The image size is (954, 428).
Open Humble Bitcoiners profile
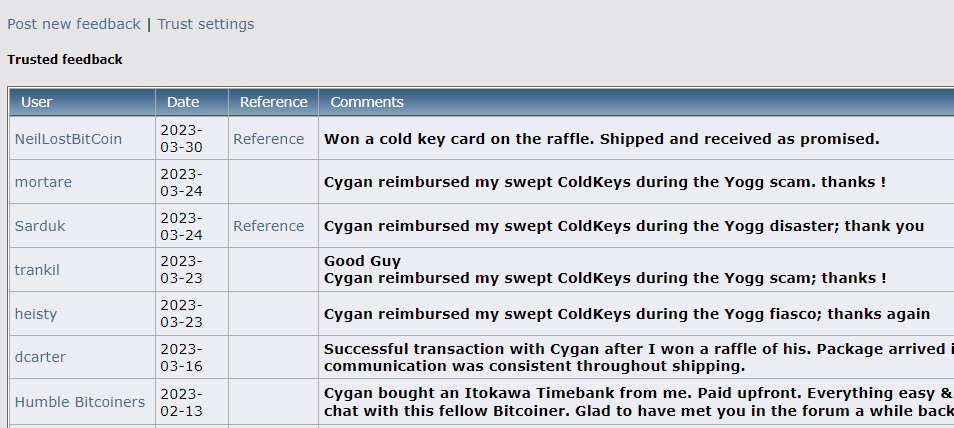[x=80, y=402]
